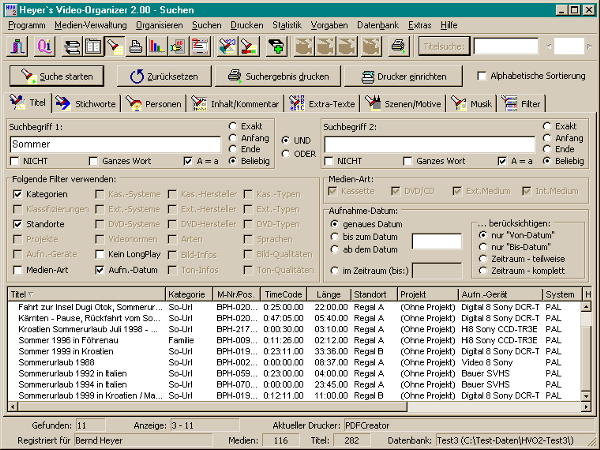This screenshot has height=450, width=600.
Task: Uncheck the Kategorien filter checkbox
Action: coord(18,193)
